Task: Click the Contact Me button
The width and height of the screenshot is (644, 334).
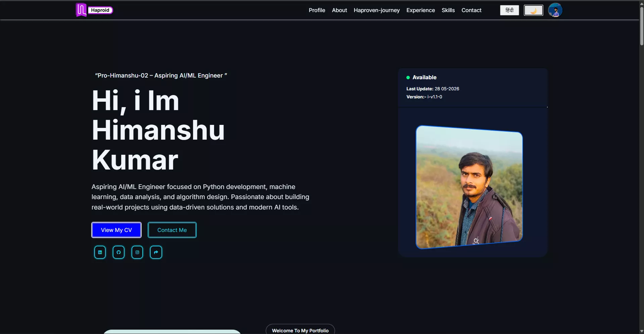Action: pos(172,230)
